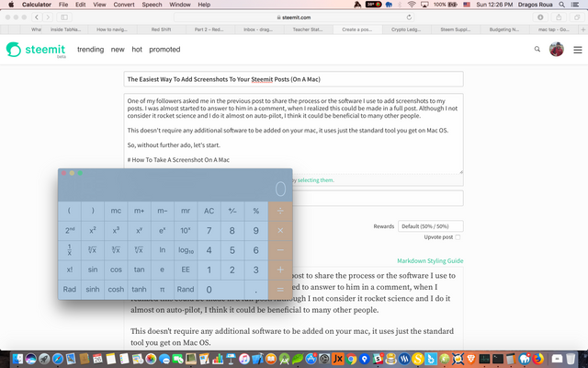Open Safari compass icon in the Dock
588x368 pixels.
(57, 359)
